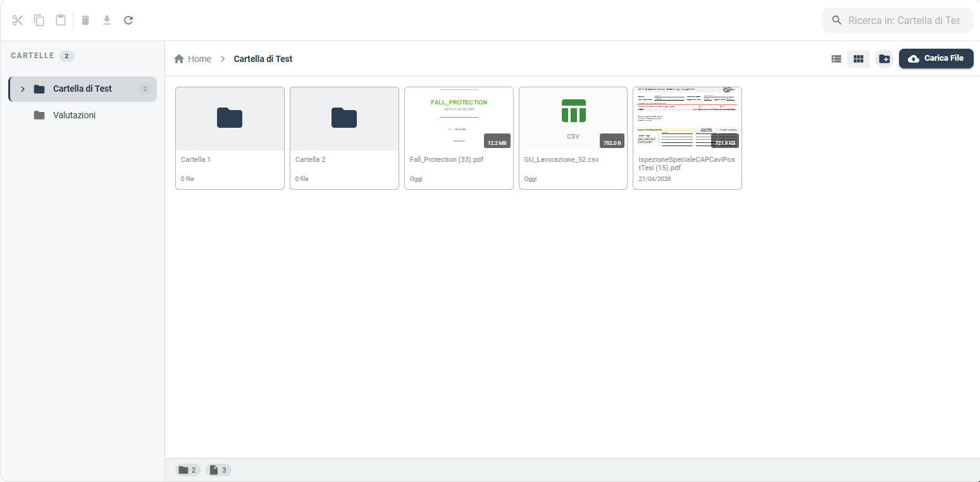Open the Cartella 2 folder tile
Viewport: 980px width, 482px height.
click(344, 138)
